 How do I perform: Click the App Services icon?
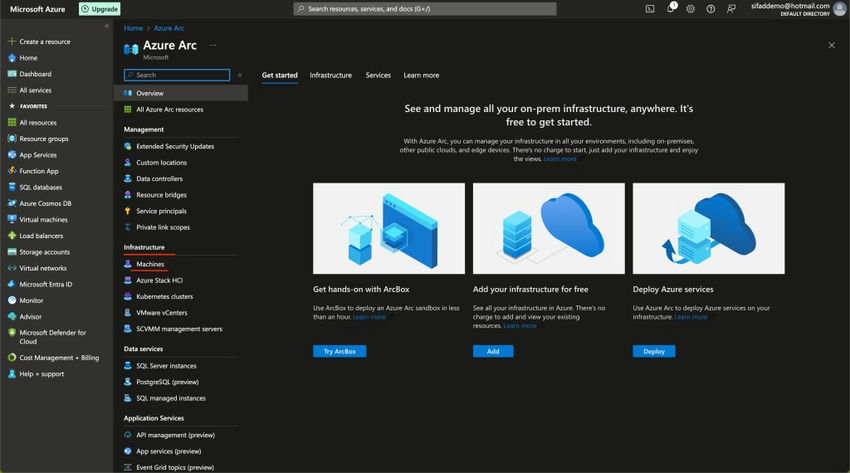pos(12,155)
